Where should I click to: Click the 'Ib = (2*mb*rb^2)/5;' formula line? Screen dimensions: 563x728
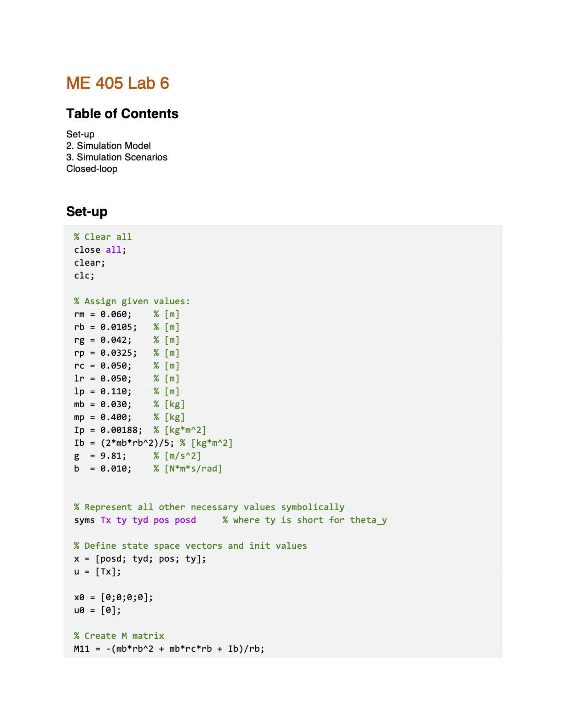[124, 443]
